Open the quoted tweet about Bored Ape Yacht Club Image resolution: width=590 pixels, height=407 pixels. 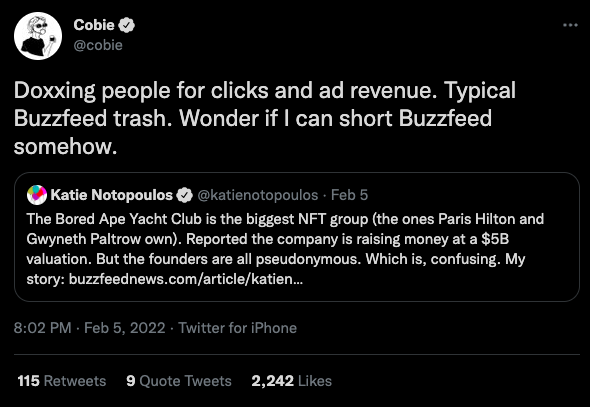tap(297, 237)
